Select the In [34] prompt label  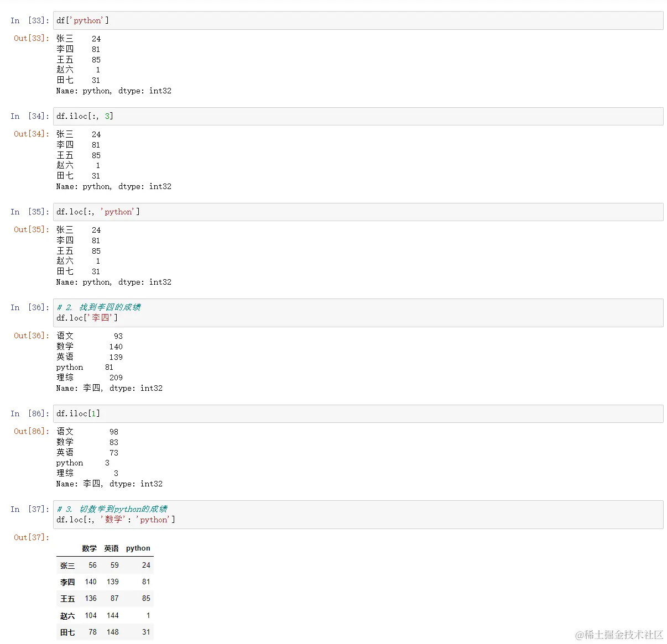click(x=30, y=116)
